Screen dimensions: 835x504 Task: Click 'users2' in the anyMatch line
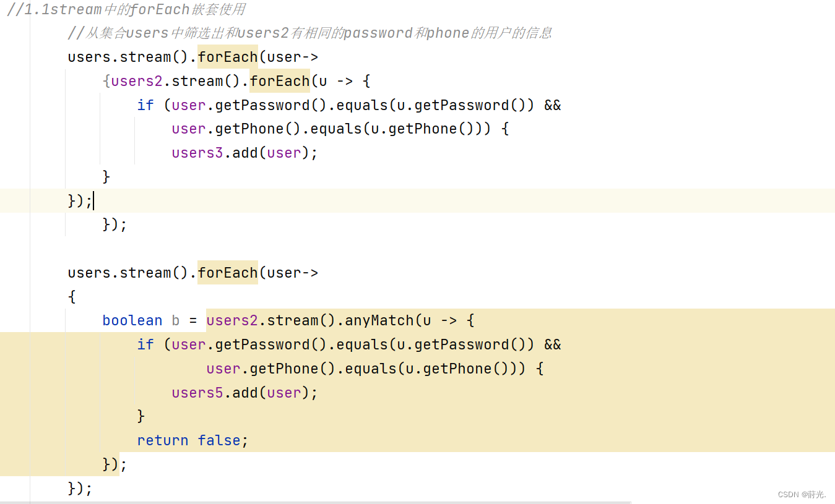click(x=232, y=320)
